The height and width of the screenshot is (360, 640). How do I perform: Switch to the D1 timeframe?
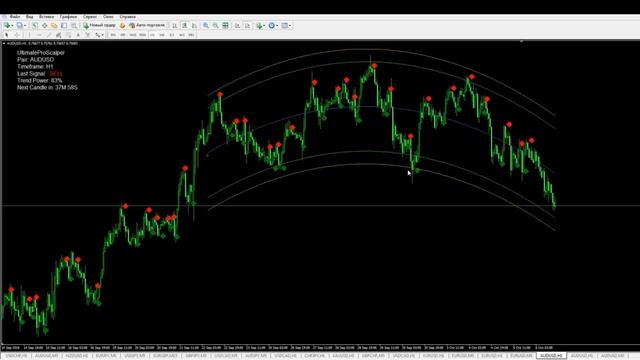coord(172,35)
